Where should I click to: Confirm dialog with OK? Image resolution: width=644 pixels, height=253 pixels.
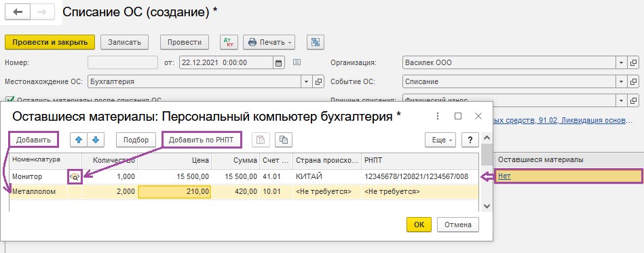(x=419, y=225)
